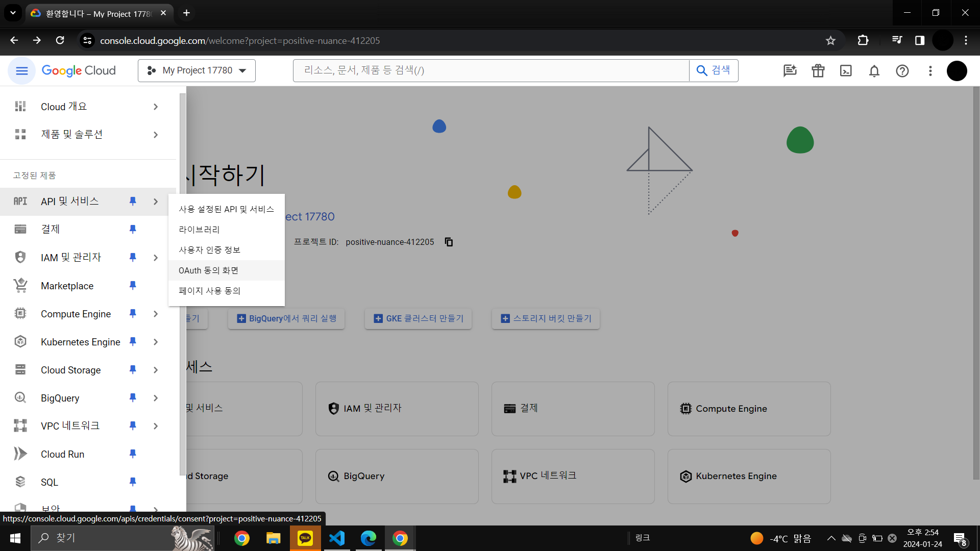
Task: Open the My Project 17780 project selector
Action: tap(197, 71)
